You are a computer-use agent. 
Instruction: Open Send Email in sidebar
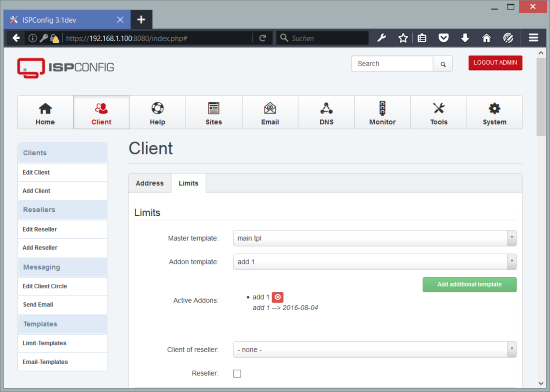point(62,304)
